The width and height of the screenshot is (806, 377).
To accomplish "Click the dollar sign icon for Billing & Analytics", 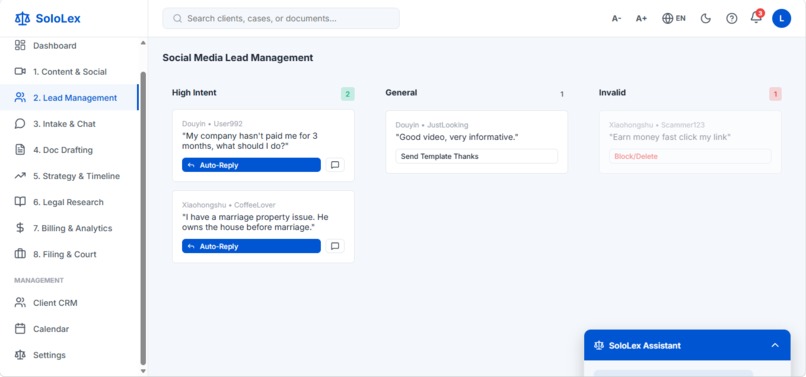I will point(20,228).
